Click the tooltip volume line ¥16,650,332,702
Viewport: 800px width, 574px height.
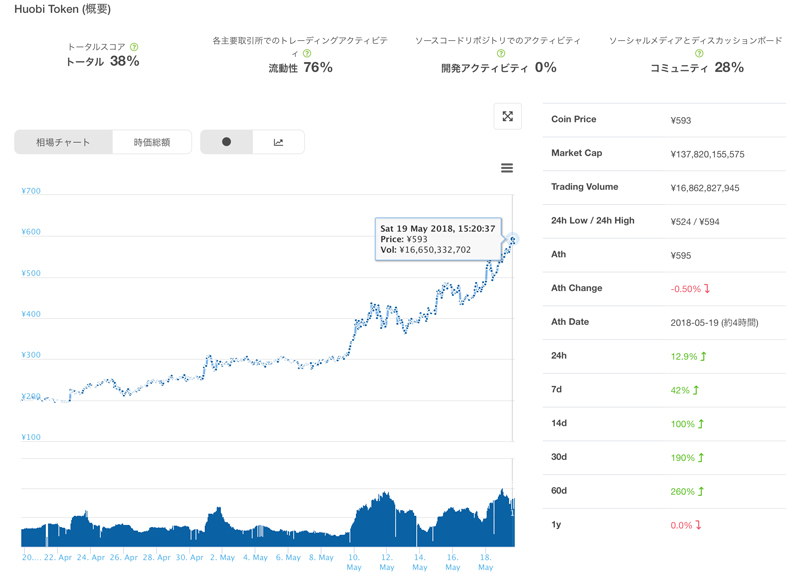click(426, 250)
